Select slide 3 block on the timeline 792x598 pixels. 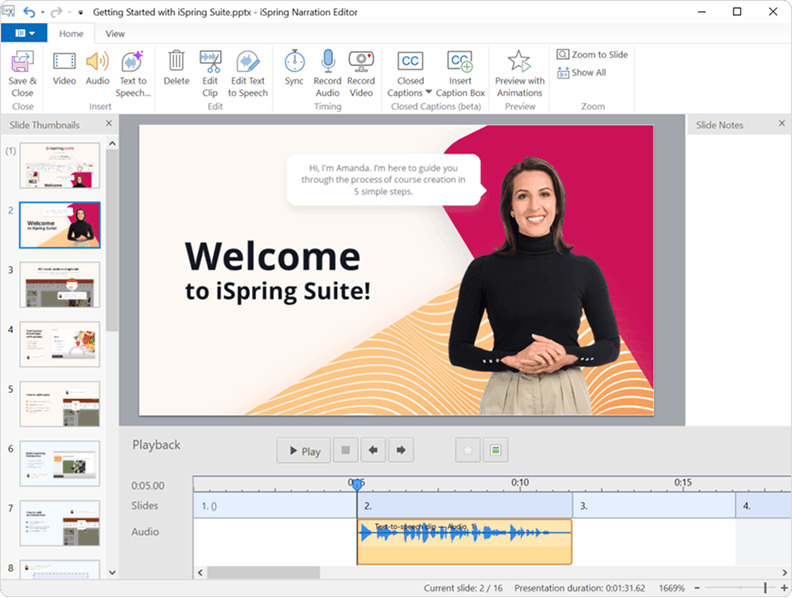click(654, 506)
